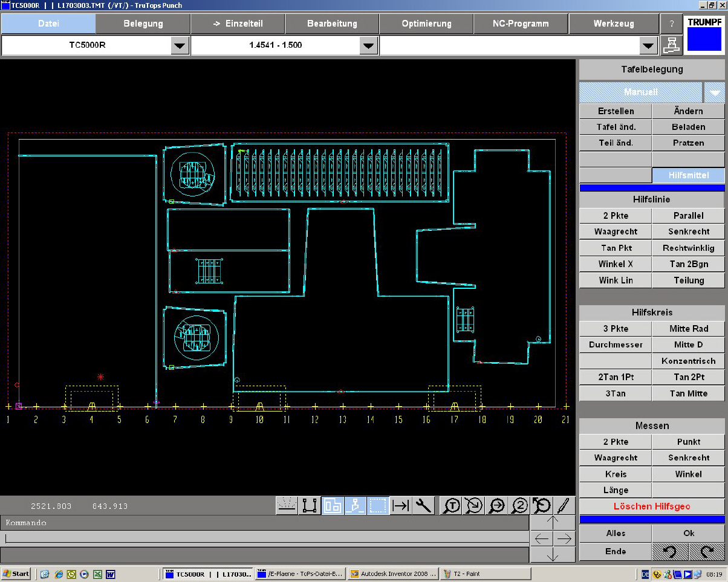Click the redo arrow button
The image size is (728, 582).
coord(706,551)
